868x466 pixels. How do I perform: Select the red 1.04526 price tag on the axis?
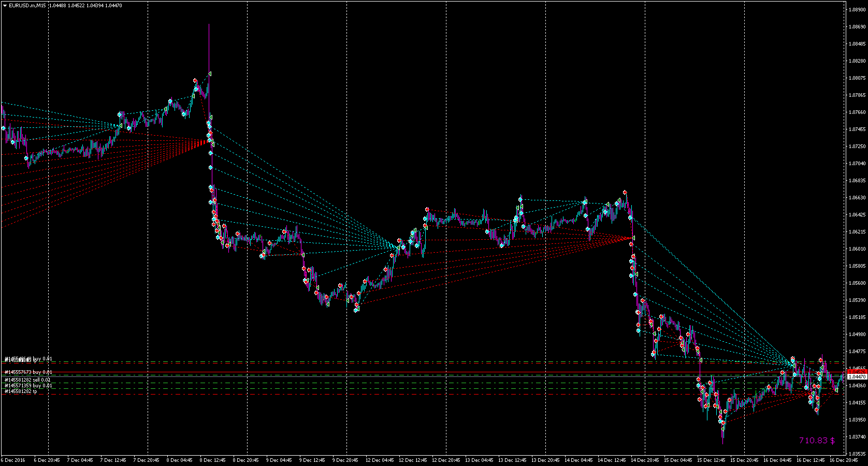857,372
